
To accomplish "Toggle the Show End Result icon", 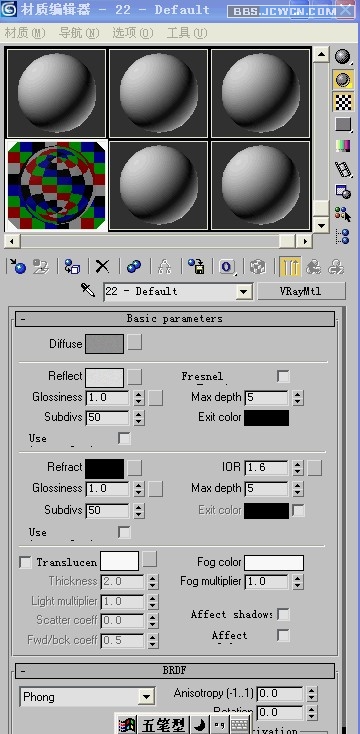I will [x=290, y=267].
